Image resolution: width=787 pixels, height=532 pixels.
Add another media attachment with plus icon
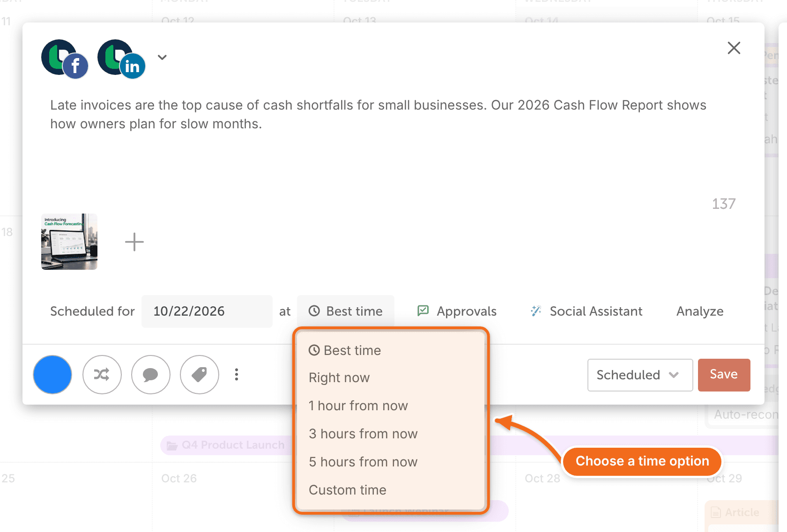pos(134,242)
